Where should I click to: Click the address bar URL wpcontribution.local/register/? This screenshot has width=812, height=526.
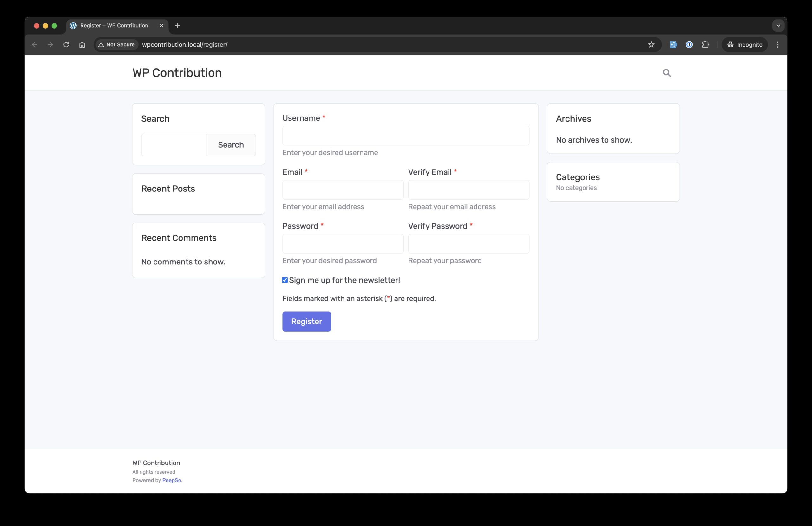point(185,45)
